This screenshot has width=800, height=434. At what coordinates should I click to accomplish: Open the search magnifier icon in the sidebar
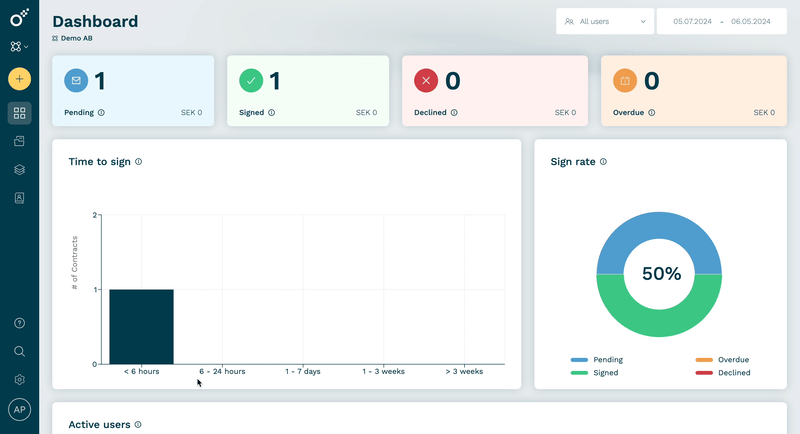pos(19,351)
